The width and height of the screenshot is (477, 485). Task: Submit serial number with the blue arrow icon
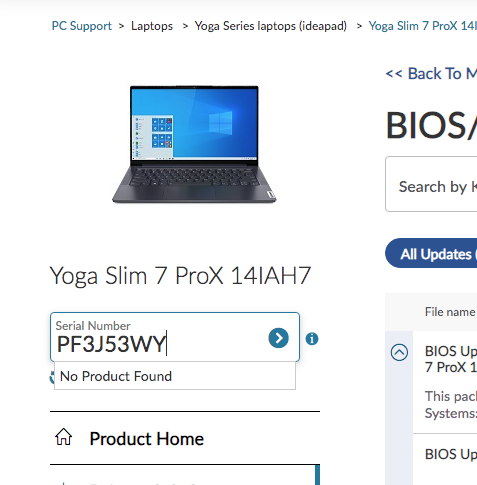tap(278, 338)
